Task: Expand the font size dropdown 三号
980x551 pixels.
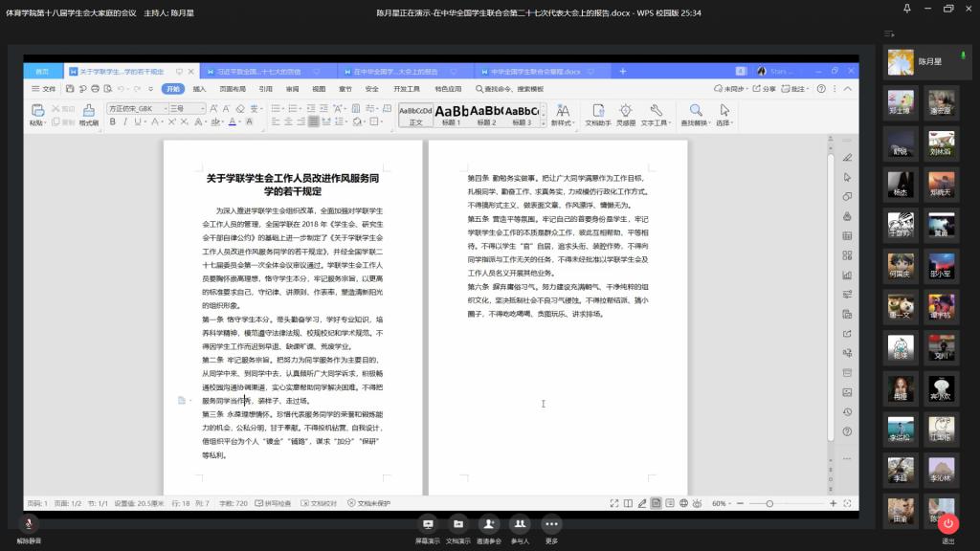Action: 202,109
